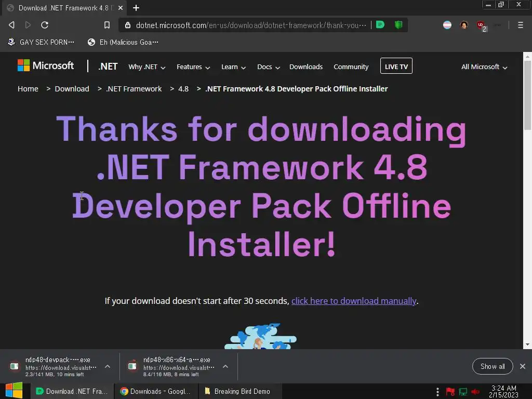
Task: Reload the page with the refresh icon
Action: 45,25
